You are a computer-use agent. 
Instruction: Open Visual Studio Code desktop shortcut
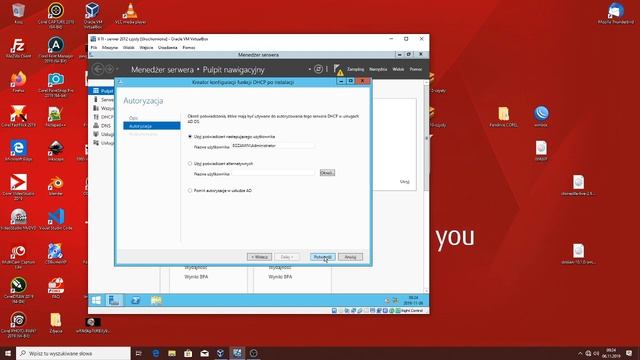click(x=56, y=220)
